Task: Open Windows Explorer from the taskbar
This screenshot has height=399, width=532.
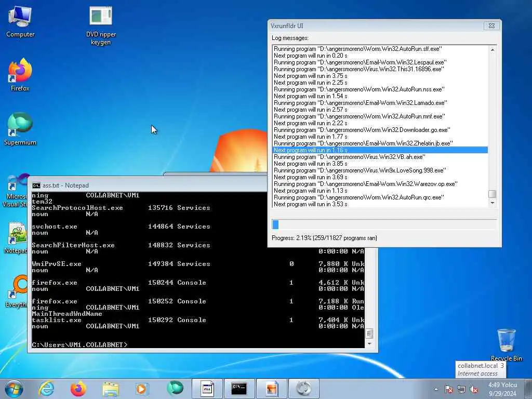Action: coord(111,389)
